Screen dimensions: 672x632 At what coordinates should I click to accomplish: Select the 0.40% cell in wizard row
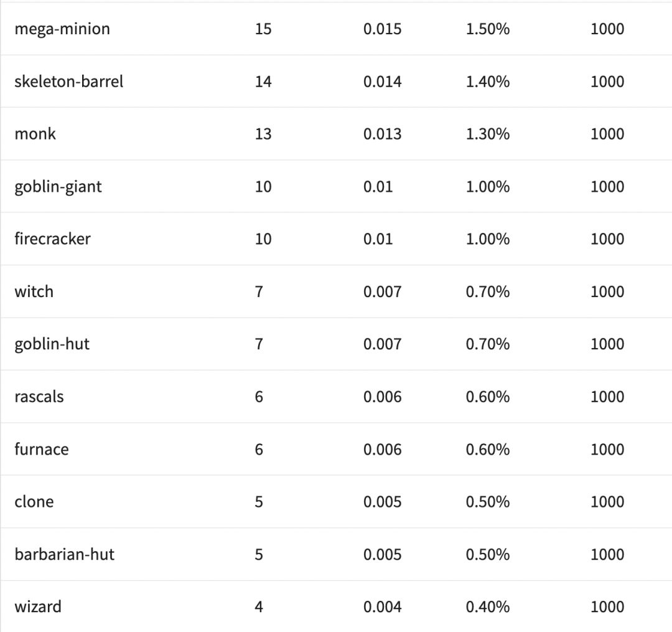pyautogui.click(x=488, y=607)
